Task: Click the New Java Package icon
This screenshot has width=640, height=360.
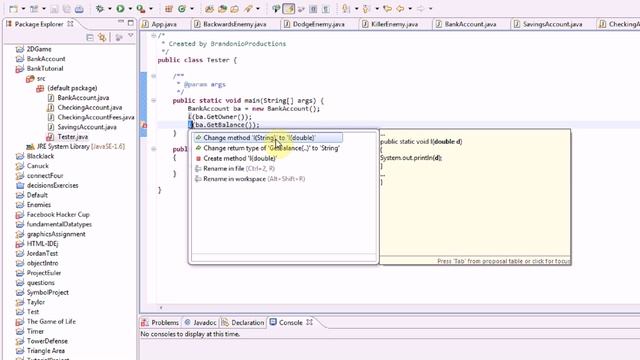Action: [x=169, y=8]
